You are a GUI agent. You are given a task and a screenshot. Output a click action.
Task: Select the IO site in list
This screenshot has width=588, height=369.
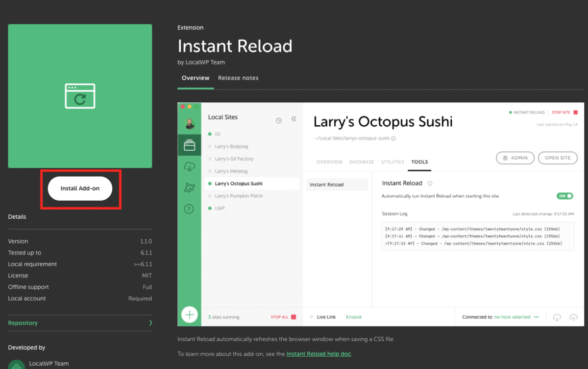218,134
